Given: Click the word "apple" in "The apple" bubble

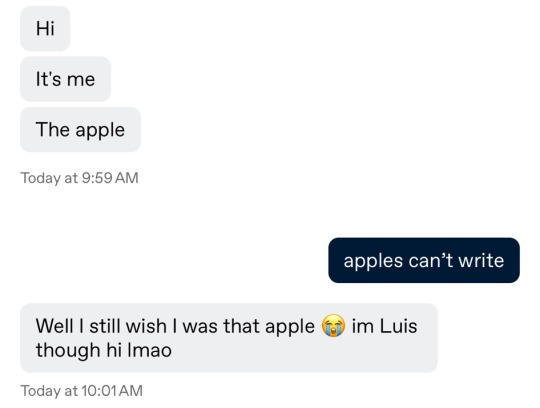Looking at the screenshot, I should [100, 130].
